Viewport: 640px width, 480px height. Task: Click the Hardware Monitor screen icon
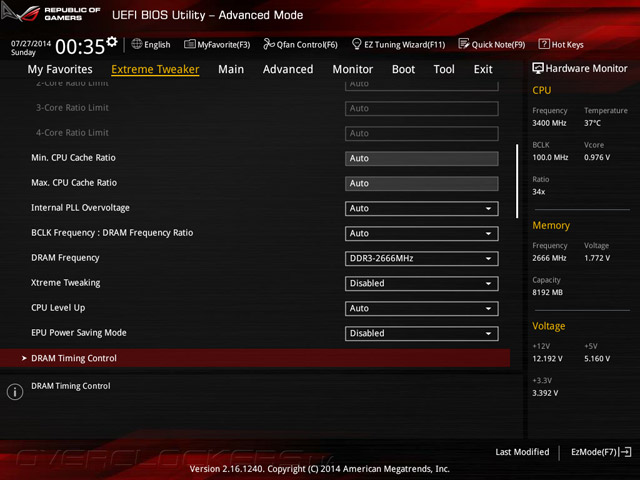point(538,68)
